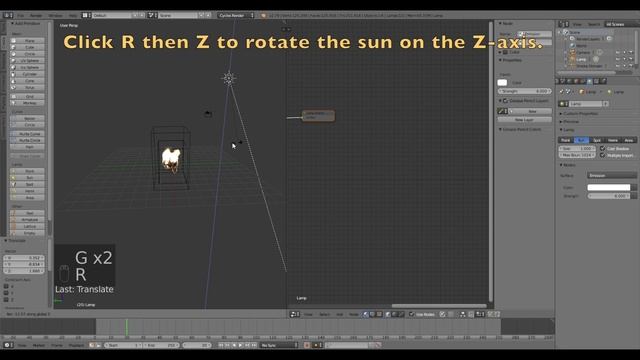Select the Scene item in outliner

coord(575,32)
